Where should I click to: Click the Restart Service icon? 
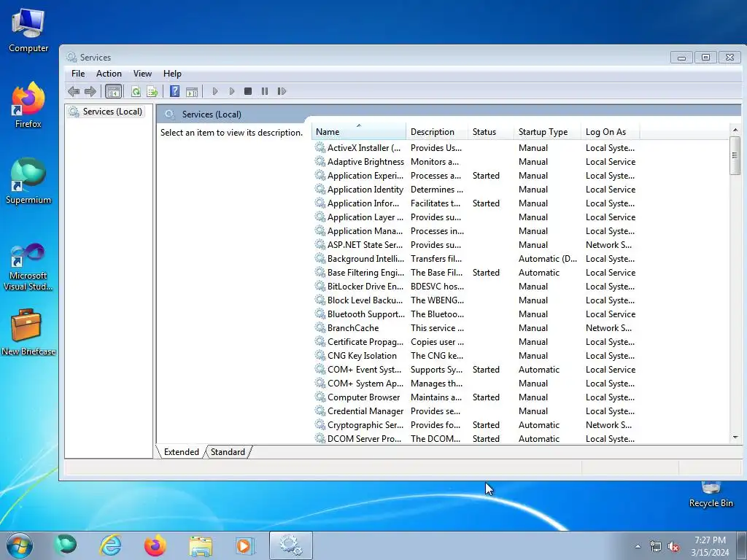282,91
